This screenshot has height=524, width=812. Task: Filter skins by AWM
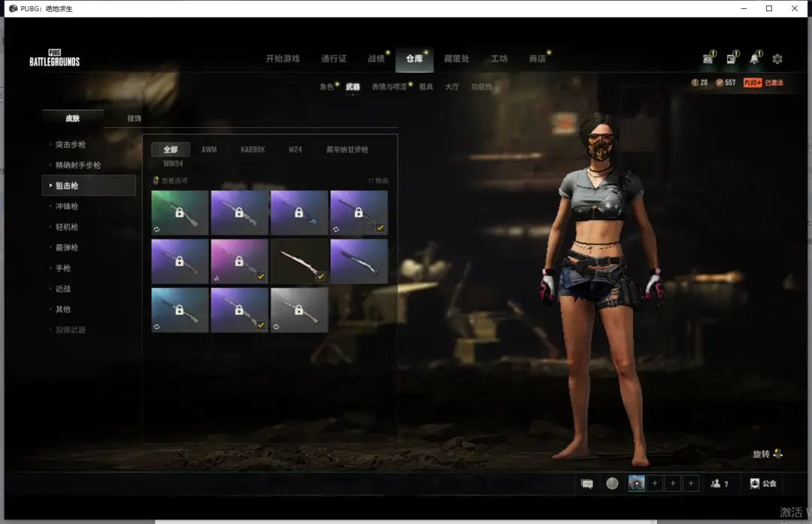[209, 150]
